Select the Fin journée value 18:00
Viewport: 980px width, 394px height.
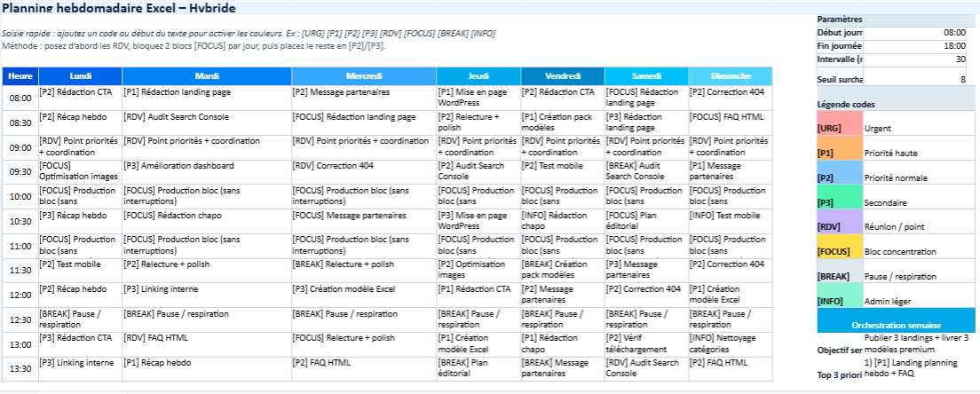pos(921,46)
